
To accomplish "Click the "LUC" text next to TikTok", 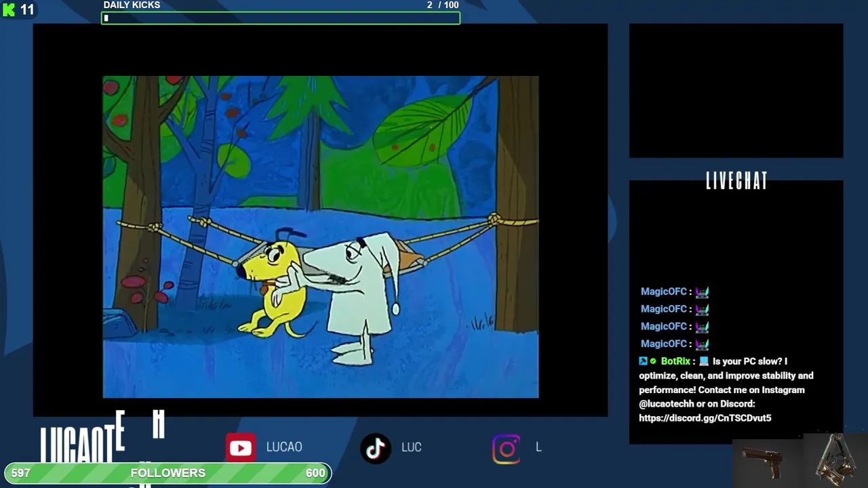I will pyautogui.click(x=412, y=447).
